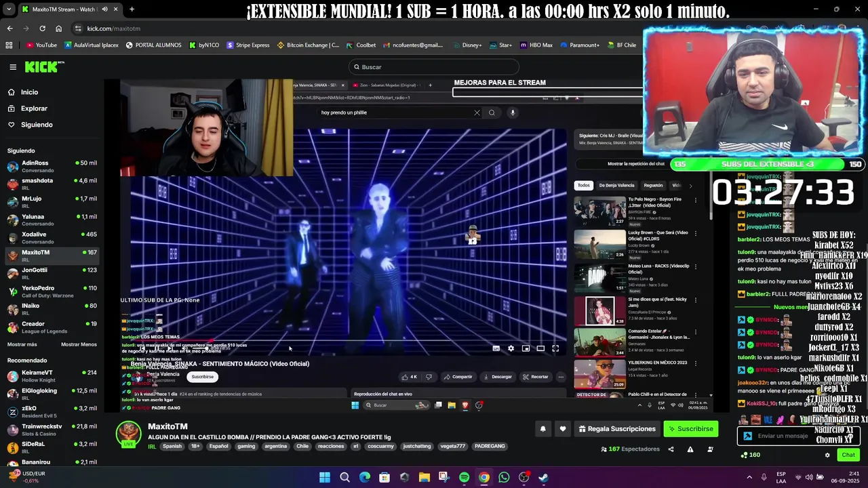Click the green Suscribirse button
This screenshot has height=488, width=868.
[x=690, y=428]
